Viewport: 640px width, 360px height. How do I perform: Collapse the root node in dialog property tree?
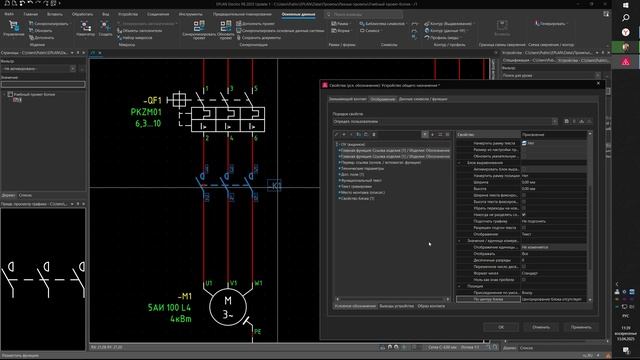tap(337, 144)
